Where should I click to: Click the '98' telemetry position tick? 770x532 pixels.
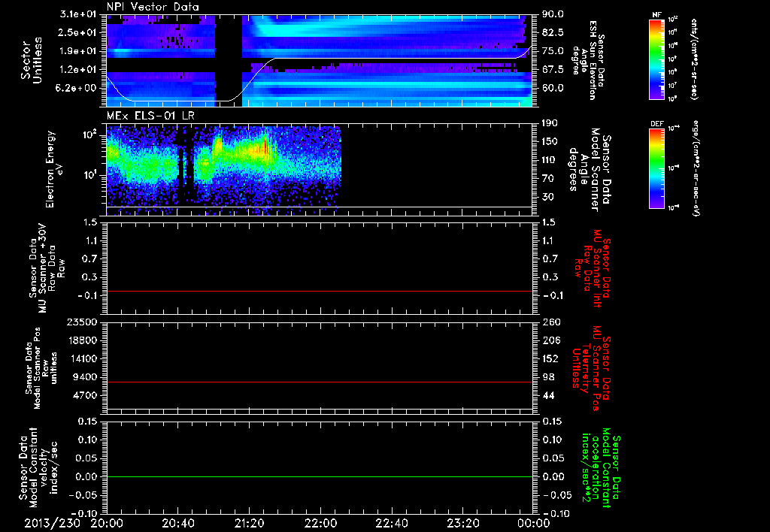coord(548,377)
